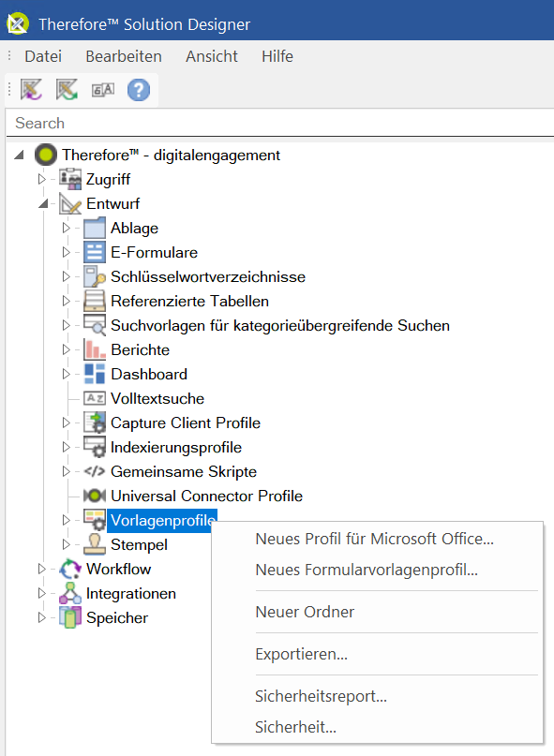
Task: Click the Therefore application logo in title bar
Action: click(x=18, y=23)
